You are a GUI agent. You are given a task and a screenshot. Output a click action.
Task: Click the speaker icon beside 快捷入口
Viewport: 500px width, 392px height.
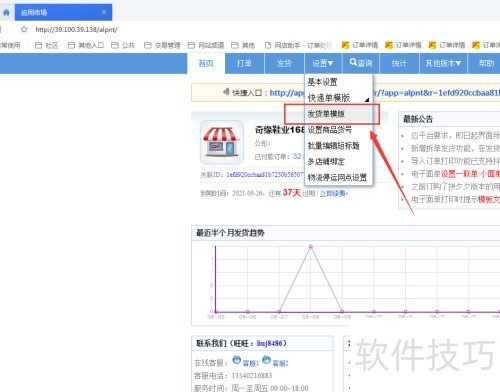227,91
